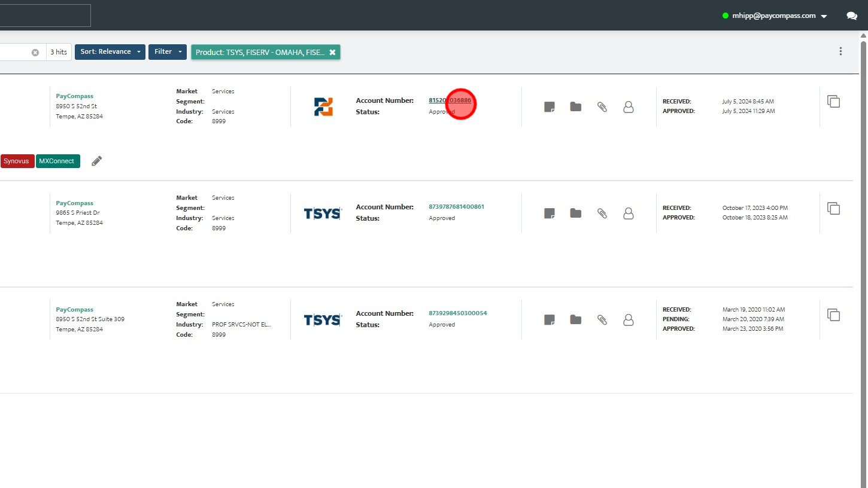Open folder icon for TSYS account 8739787681400861
This screenshot has height=488, width=868.
tap(576, 213)
